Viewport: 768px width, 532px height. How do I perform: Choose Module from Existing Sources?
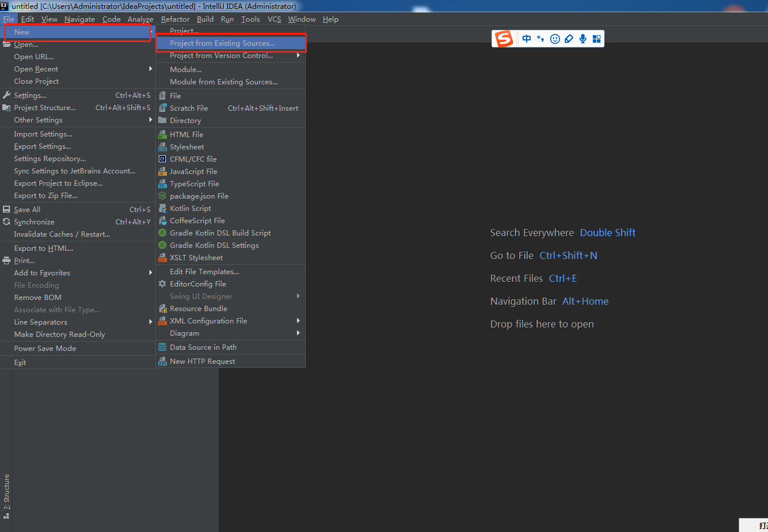coord(231,82)
